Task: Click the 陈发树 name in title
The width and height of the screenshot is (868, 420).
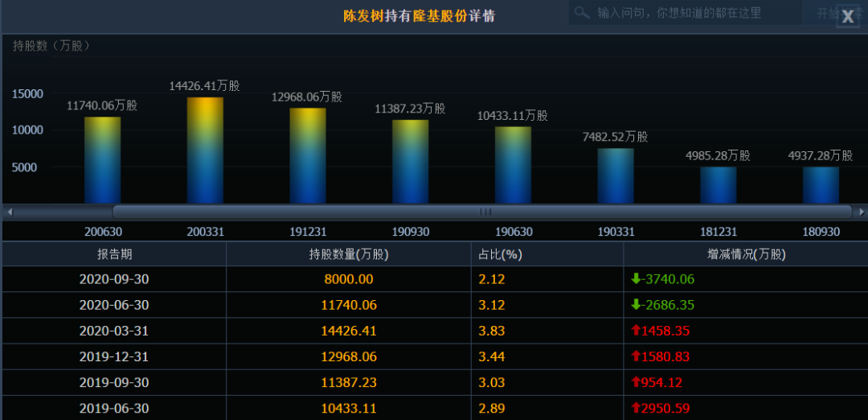Action: pyautogui.click(x=364, y=16)
